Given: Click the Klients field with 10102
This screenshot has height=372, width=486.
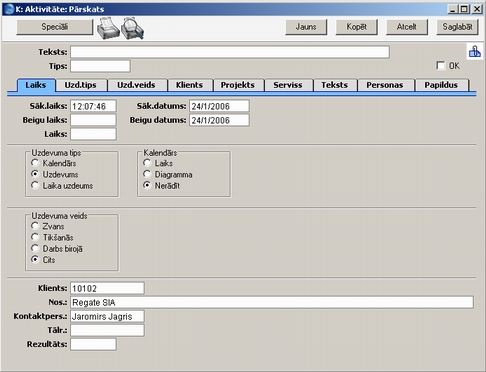Looking at the screenshot, I should (107, 288).
